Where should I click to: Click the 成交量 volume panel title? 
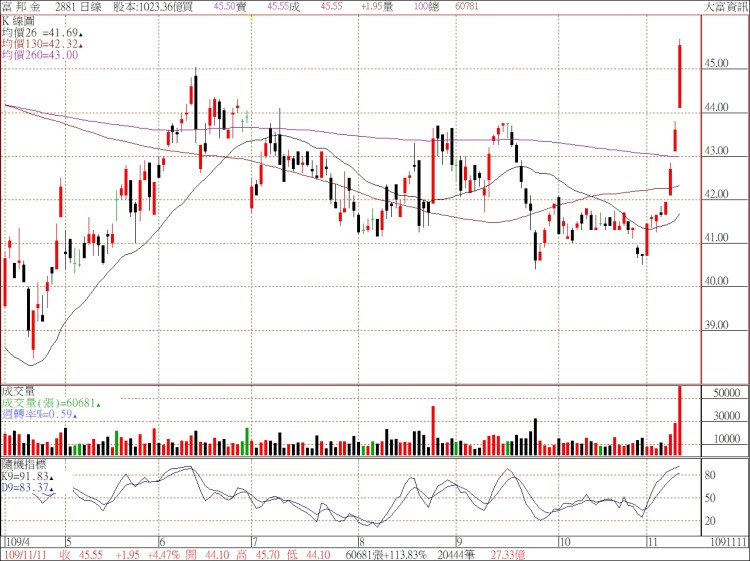[18, 392]
